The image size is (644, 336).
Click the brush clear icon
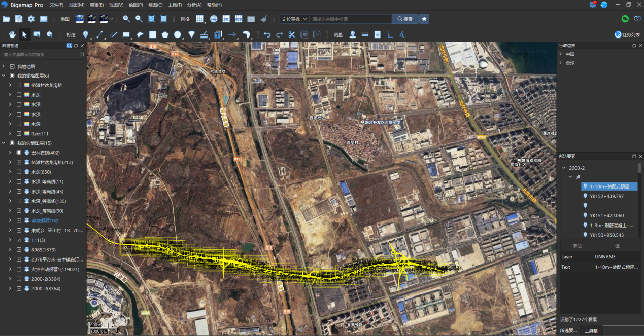click(263, 19)
